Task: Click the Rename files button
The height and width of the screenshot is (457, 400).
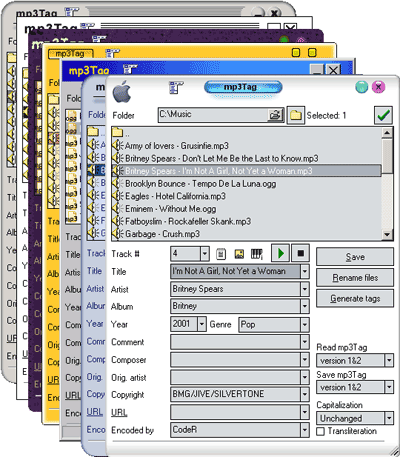Action: point(355,278)
